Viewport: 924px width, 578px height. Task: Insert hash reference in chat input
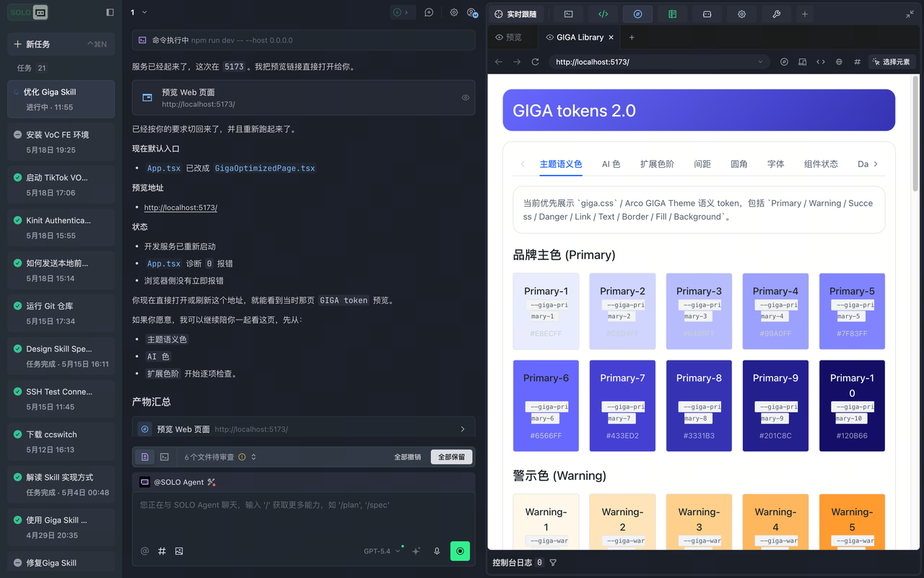pos(162,551)
